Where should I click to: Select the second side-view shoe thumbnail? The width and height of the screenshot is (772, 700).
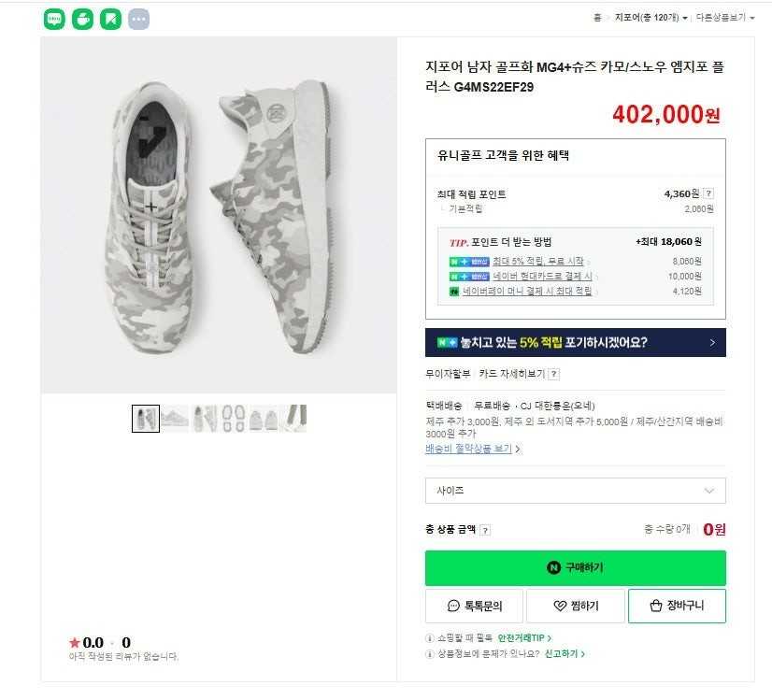(x=175, y=418)
